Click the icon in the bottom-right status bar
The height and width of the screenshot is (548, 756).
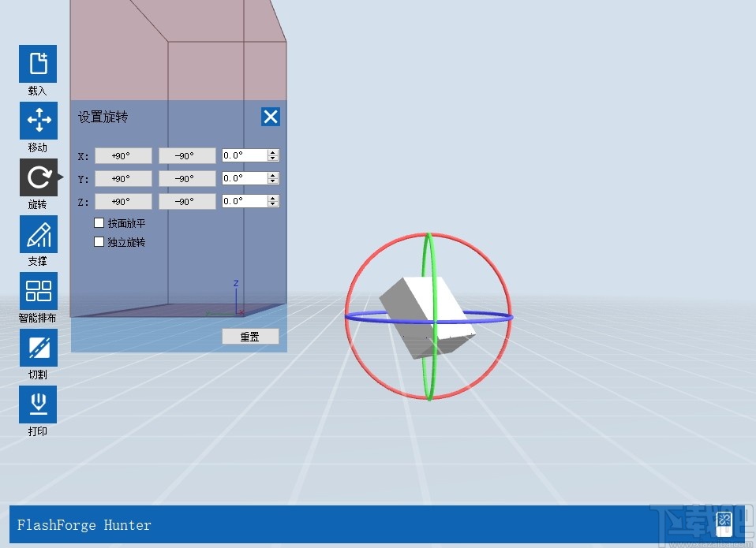coord(724,522)
